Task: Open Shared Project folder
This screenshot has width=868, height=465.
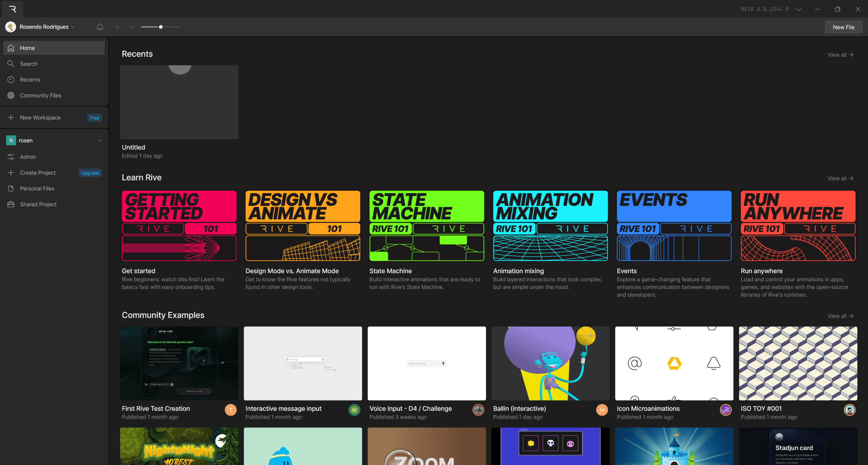Action: click(38, 205)
